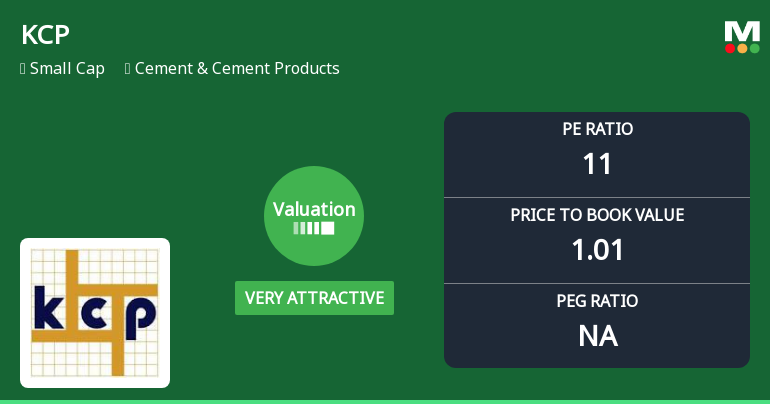This screenshot has height=404, width=770.
Task: Click the green dot under the M logo
Action: click(x=754, y=48)
